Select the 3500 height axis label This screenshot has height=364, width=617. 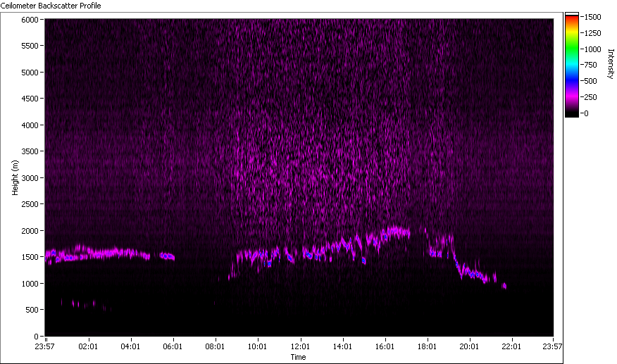point(30,151)
